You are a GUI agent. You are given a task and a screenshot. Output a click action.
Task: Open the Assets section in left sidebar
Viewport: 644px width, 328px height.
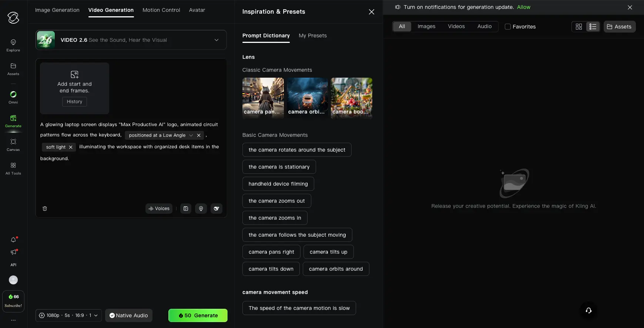click(13, 69)
